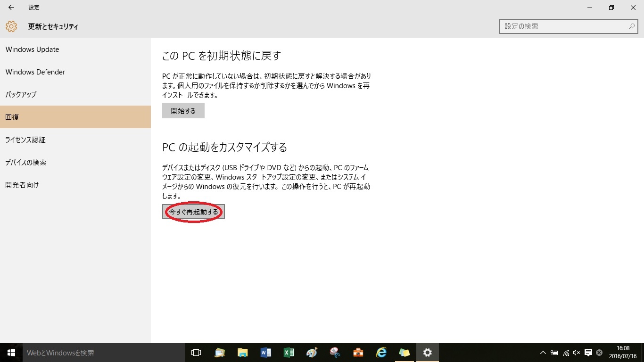Minimize the Settings window
Viewport: 644px width, 362px height.
pos(590,8)
